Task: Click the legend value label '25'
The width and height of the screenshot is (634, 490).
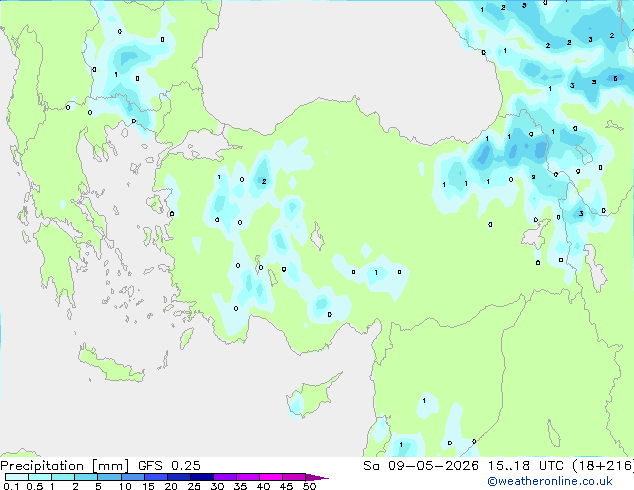Action: tap(194, 486)
